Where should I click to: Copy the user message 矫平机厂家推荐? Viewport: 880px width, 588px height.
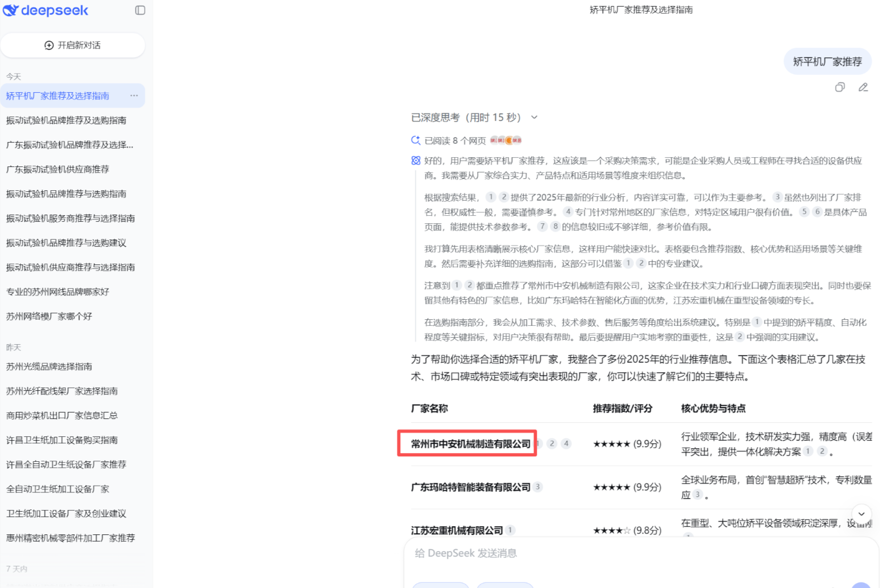click(839, 87)
